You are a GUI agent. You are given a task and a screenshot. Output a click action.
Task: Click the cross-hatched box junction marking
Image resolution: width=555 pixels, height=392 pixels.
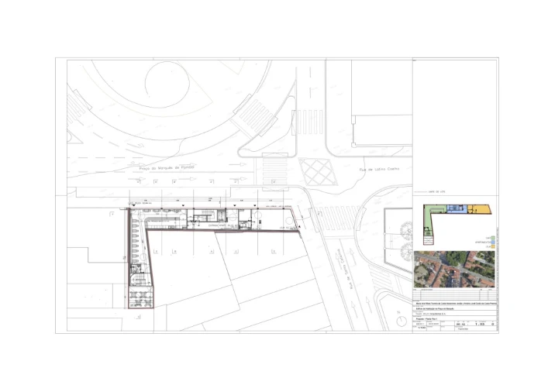pos(318,171)
